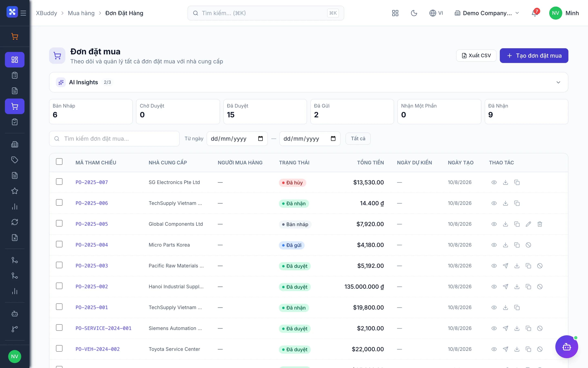This screenshot has width=588, height=368.
Task: Open the notifications bell
Action: point(535,13)
